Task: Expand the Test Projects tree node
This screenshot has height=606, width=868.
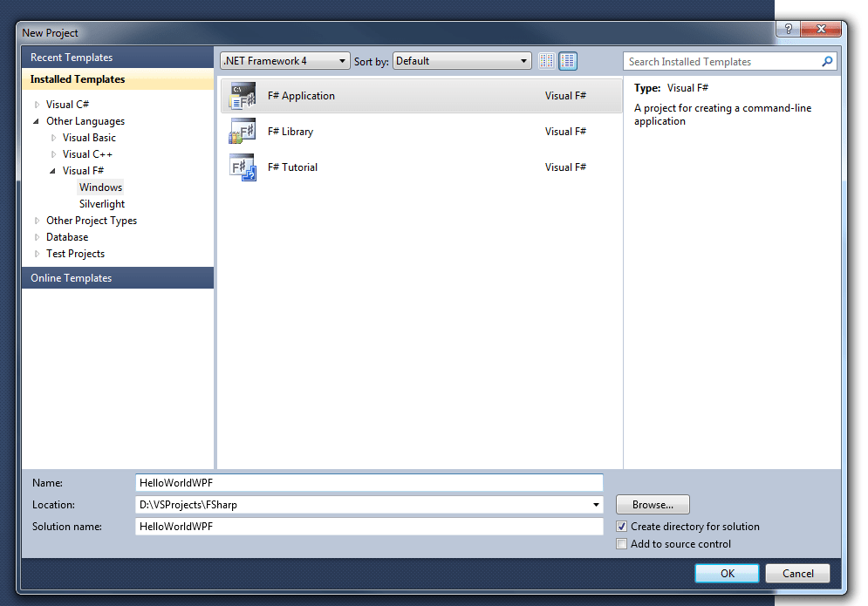Action: [x=38, y=254]
